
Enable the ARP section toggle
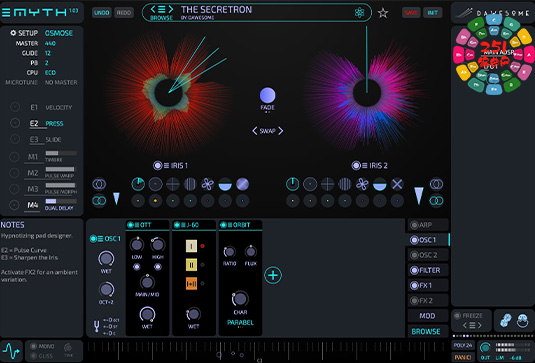(414, 225)
